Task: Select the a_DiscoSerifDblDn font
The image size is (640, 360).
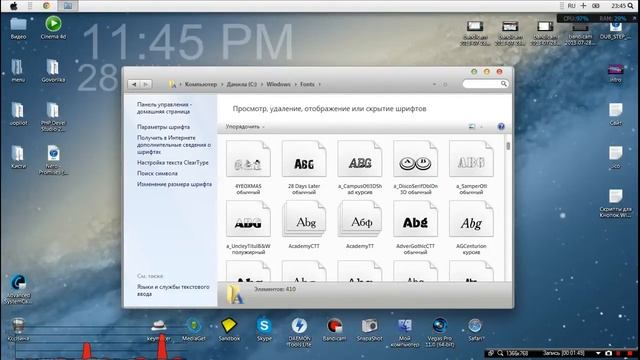Action: [416, 167]
